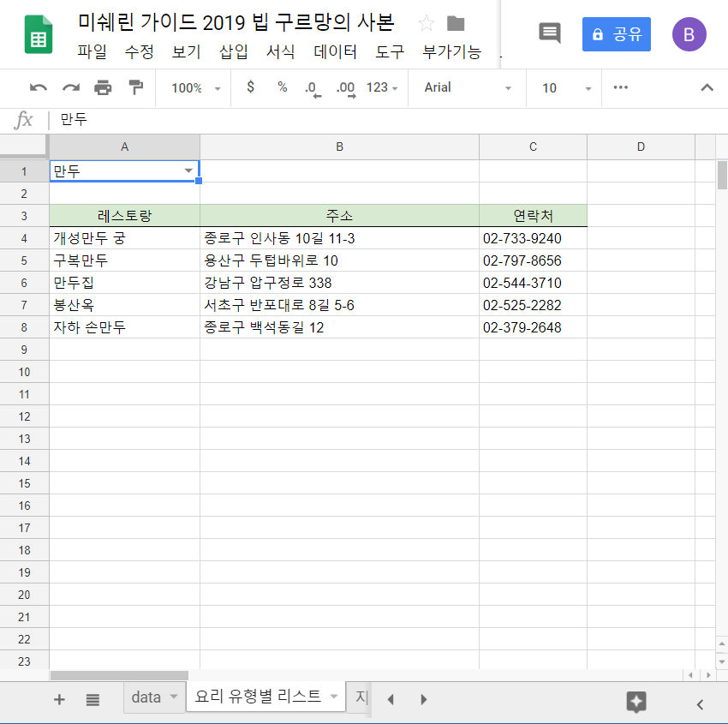
Task: Open the 데이터 menu
Action: (335, 51)
